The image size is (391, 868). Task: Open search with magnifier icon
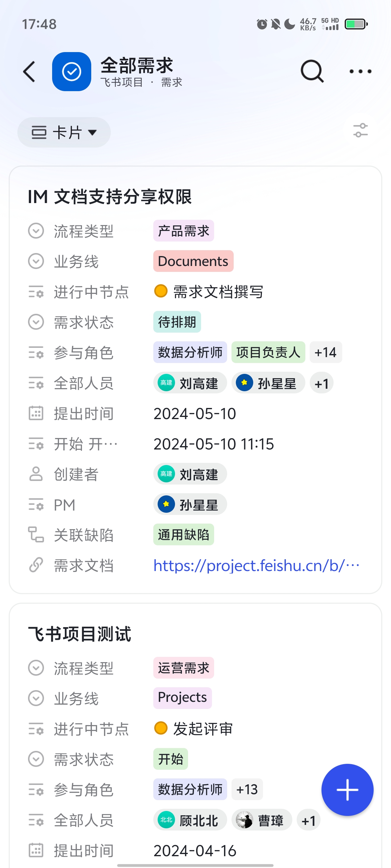click(312, 71)
